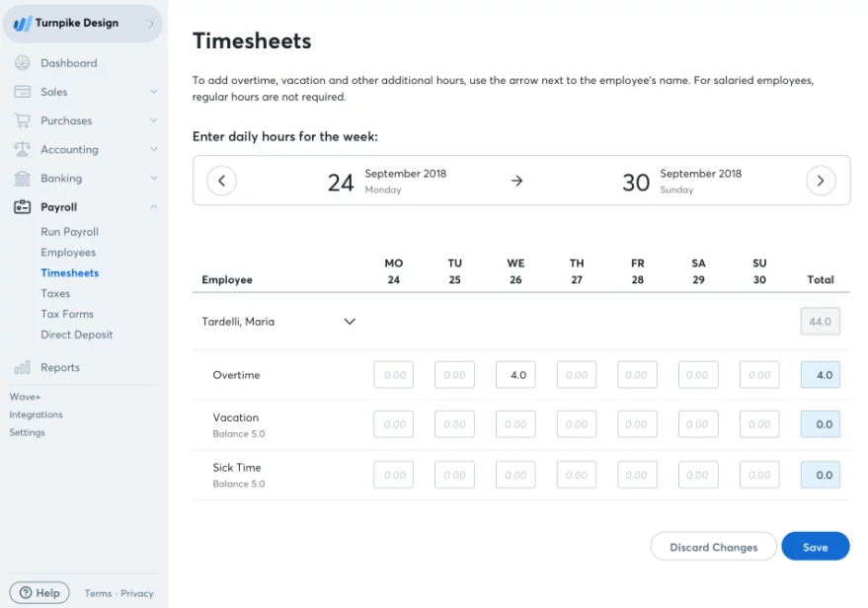Discard changes to the timesheet
Viewport: 868px width, 608px height.
pyautogui.click(x=713, y=546)
